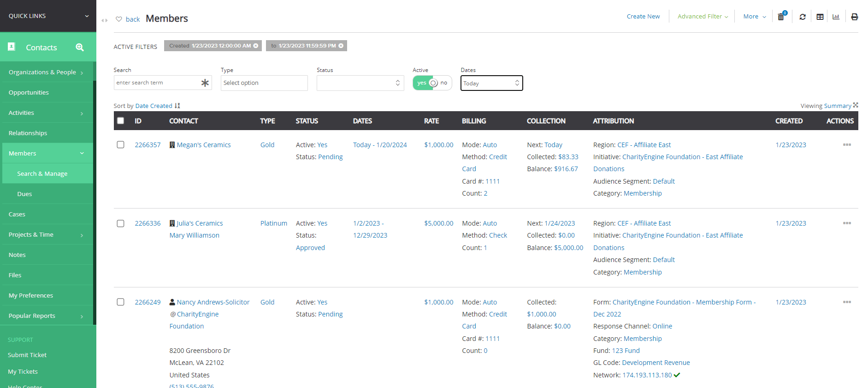Viewport: 868px width, 388px height.
Task: Remove the 'to 1/23/2023 11:59:59 PM' filter
Action: 341,46
